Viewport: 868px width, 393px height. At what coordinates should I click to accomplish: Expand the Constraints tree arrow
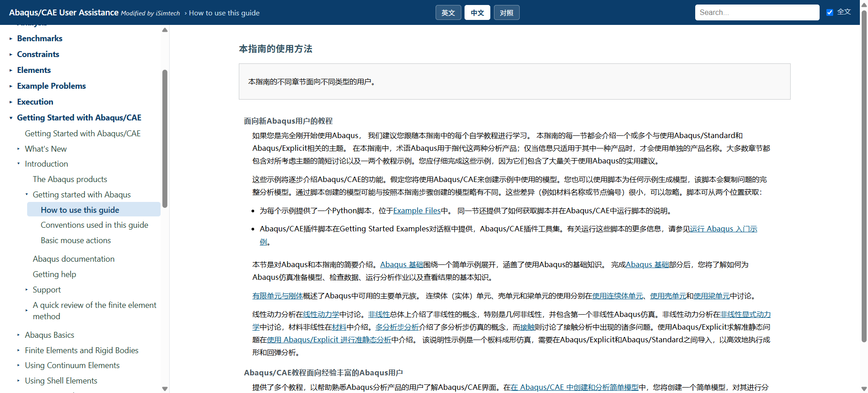pyautogui.click(x=11, y=54)
